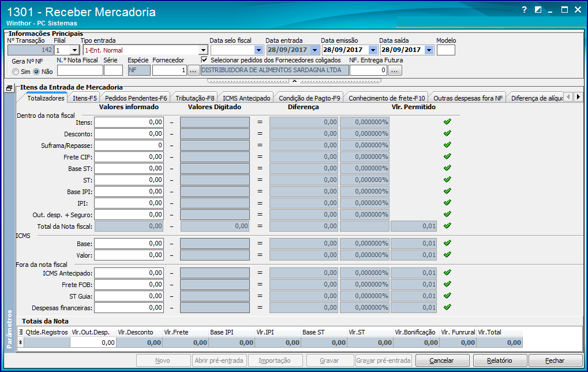
Task: Switch to the Tributação-F8 tab
Action: (195, 98)
